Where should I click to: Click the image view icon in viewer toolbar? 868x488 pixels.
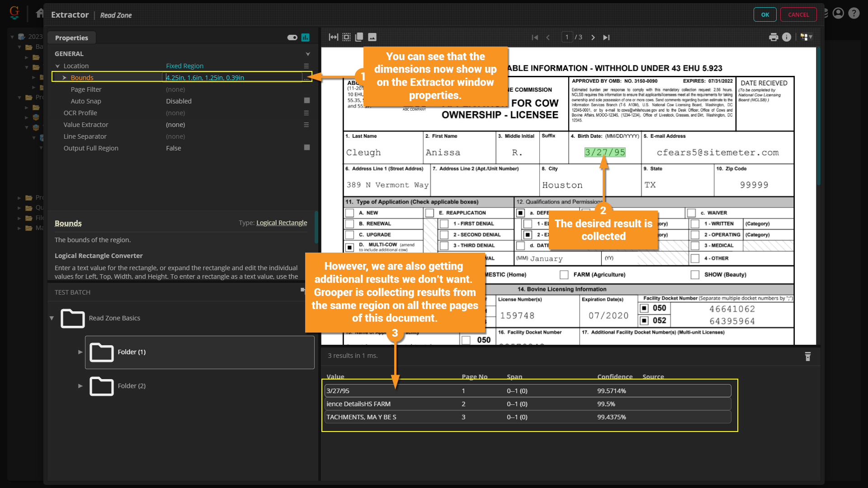tap(372, 37)
